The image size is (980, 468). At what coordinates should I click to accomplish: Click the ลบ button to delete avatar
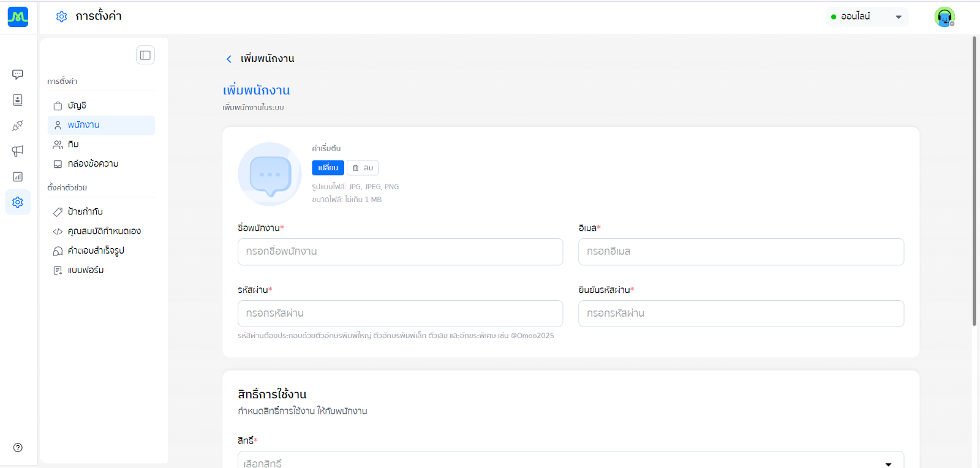tap(363, 168)
